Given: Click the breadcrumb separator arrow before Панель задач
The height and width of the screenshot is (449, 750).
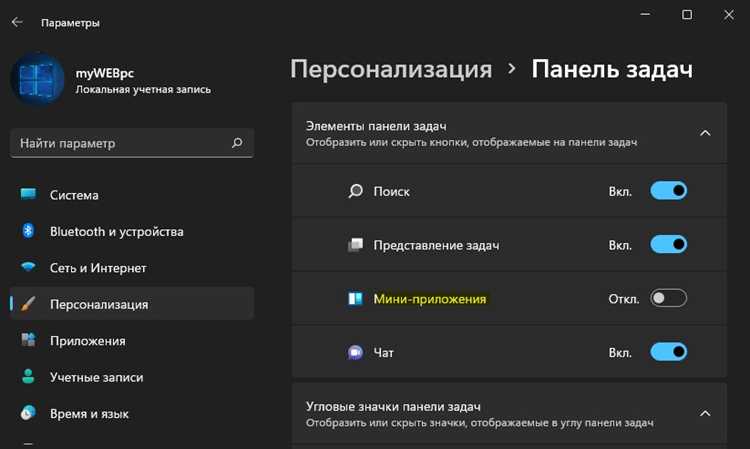Looking at the screenshot, I should click(x=512, y=69).
